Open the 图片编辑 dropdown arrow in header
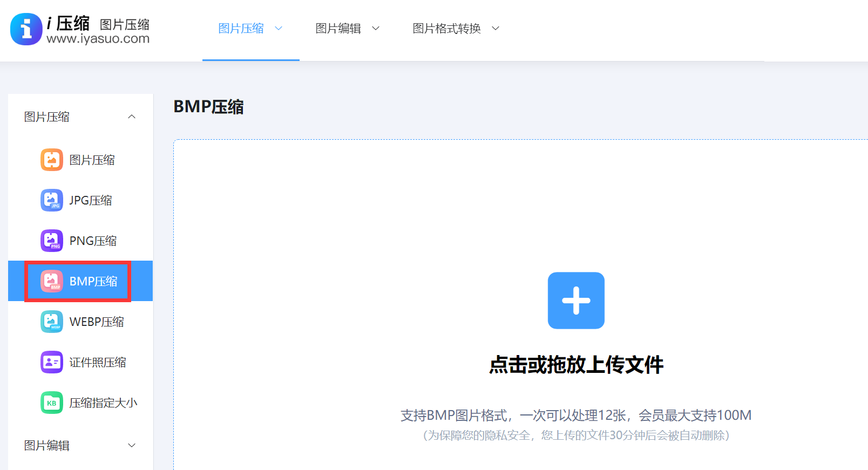The width and height of the screenshot is (868, 470). point(376,29)
